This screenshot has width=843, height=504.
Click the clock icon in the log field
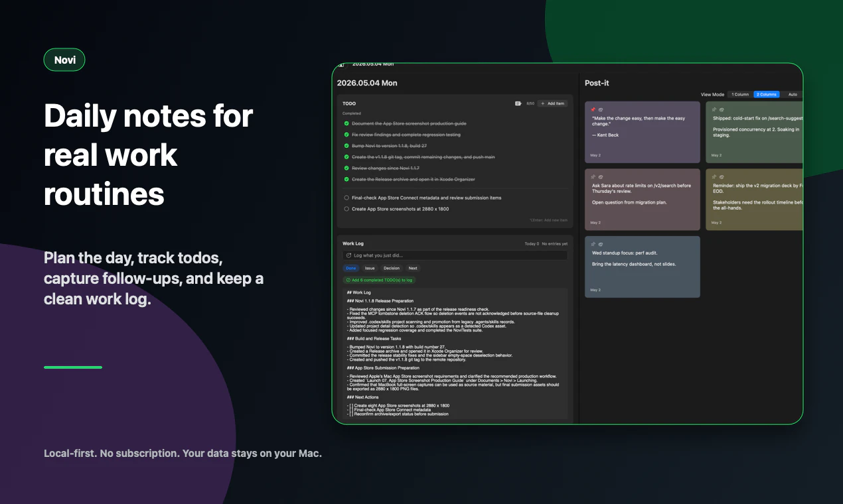pos(348,255)
